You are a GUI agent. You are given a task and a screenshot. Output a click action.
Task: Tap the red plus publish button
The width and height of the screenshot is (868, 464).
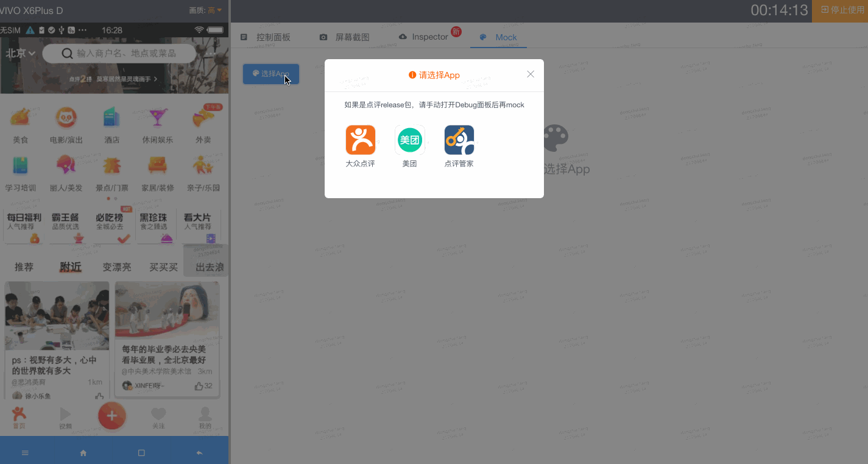pos(112,416)
